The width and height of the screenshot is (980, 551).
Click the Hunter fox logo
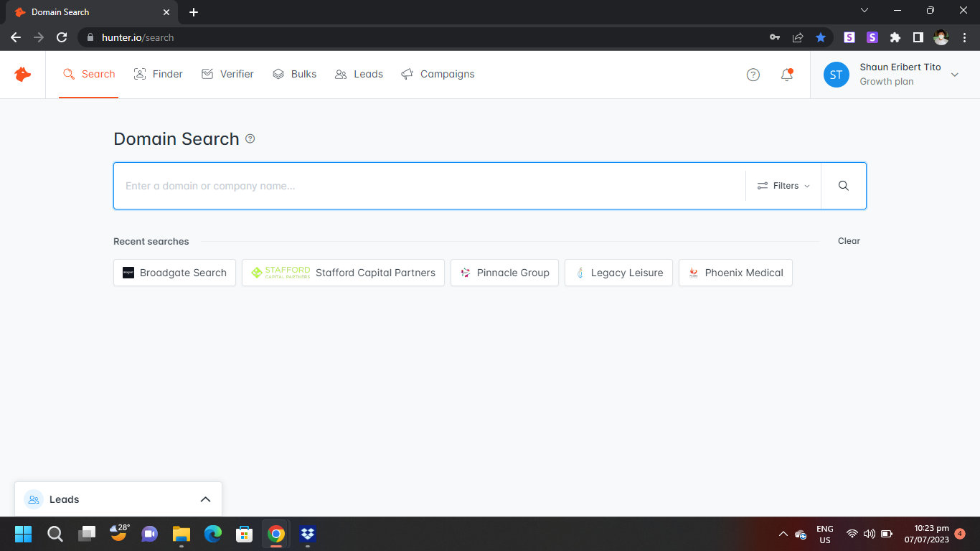click(x=23, y=74)
